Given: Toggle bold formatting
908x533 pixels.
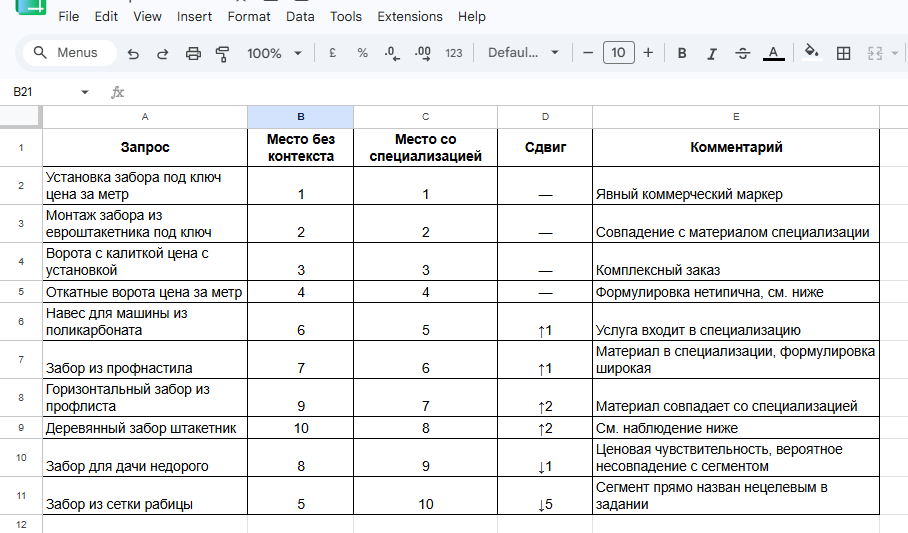Looking at the screenshot, I should click(x=682, y=53).
